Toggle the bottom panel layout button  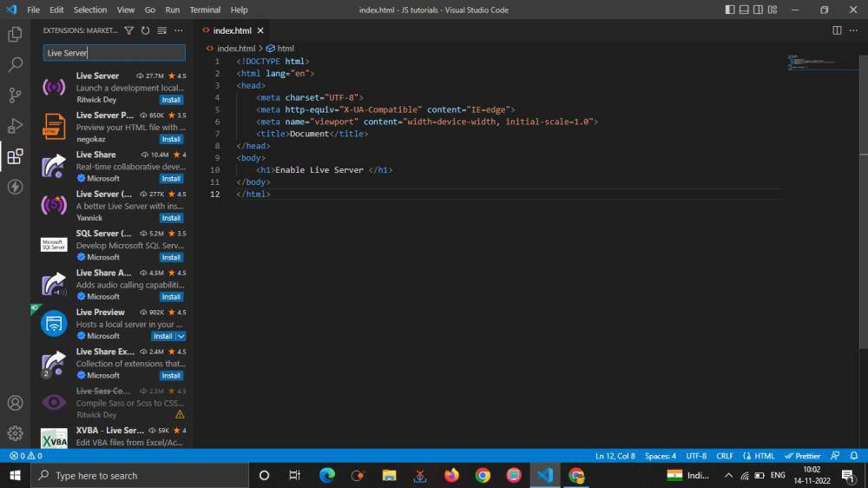coord(746,10)
